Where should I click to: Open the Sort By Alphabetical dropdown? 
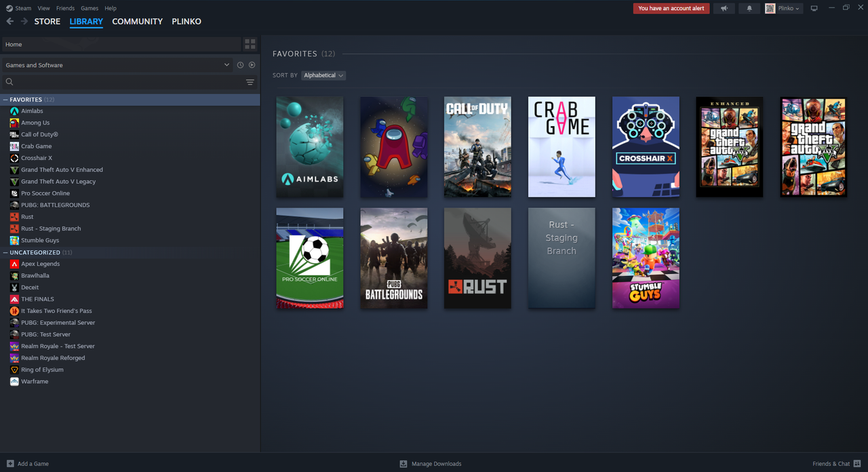click(323, 75)
